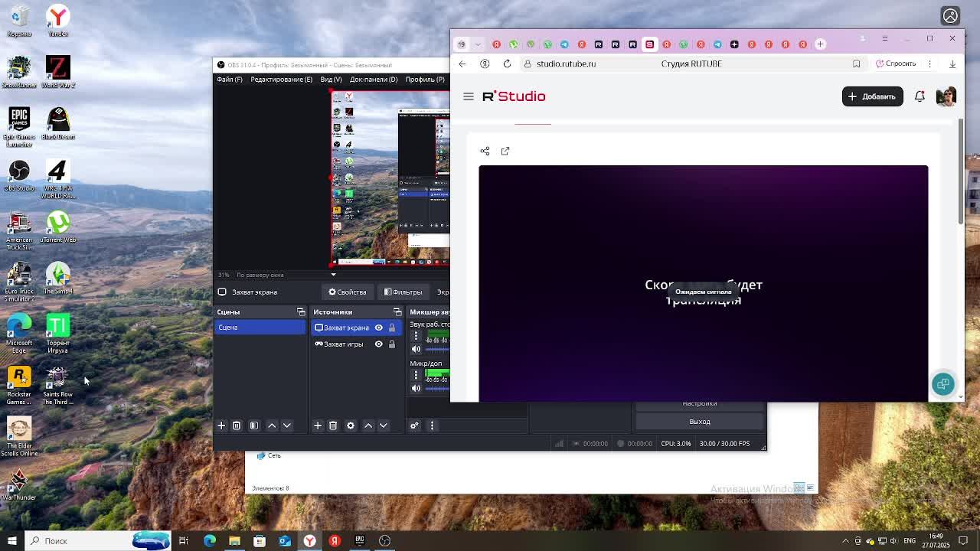Open the 'Вид (V)' menu
Screen dimensions: 980x551
pos(331,80)
